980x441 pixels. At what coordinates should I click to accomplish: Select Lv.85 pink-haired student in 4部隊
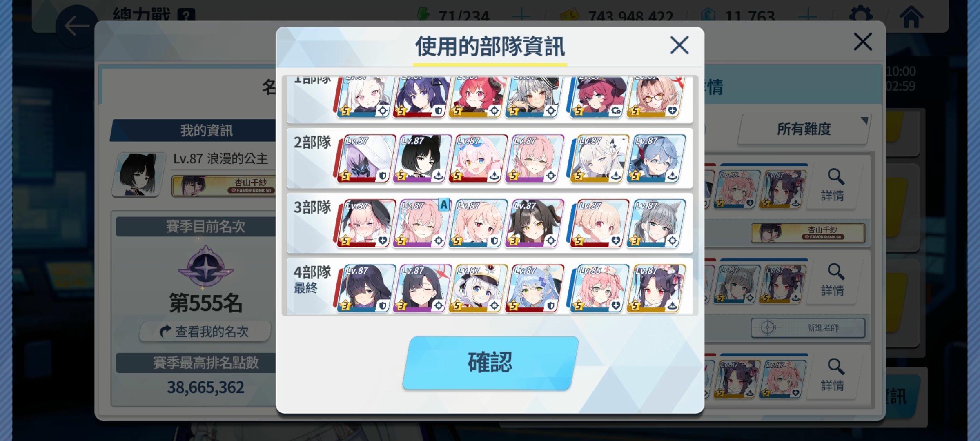(x=599, y=288)
